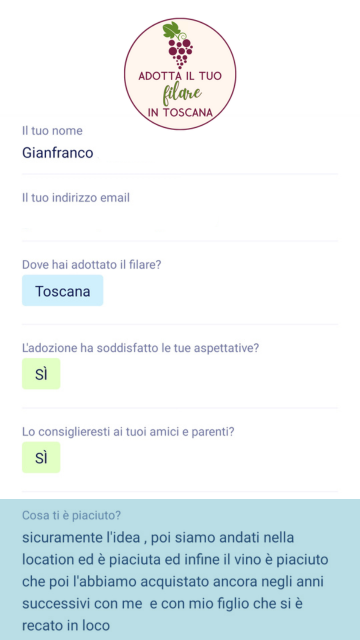
Task: Click the 'ADOTTA IL TUO' text in the logo
Action: click(180, 76)
